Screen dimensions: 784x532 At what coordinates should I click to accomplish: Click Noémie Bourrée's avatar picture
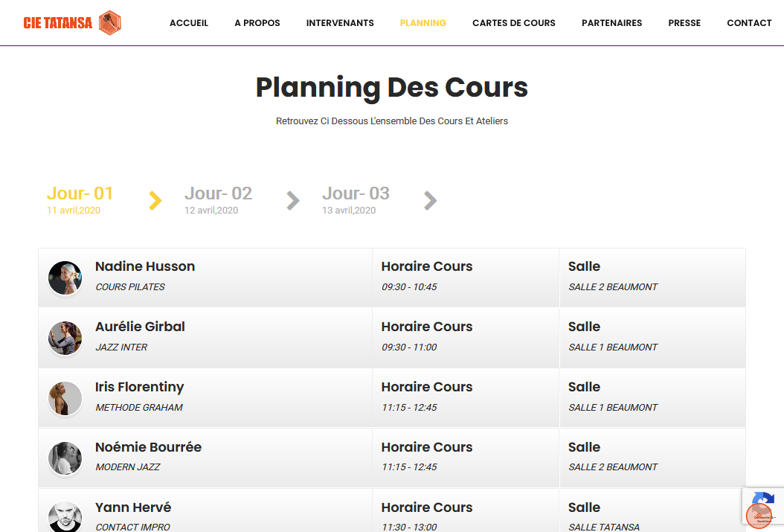click(x=65, y=458)
